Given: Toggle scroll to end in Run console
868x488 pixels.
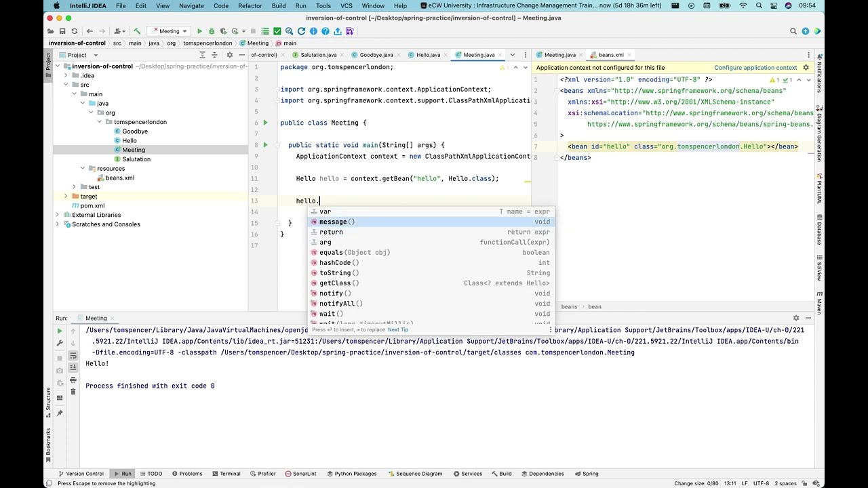Looking at the screenshot, I should (x=73, y=367).
